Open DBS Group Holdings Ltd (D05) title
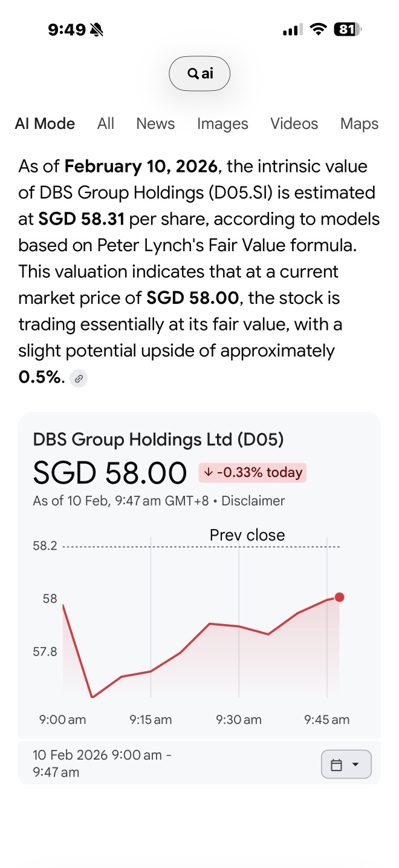The width and height of the screenshot is (399, 868). (x=158, y=439)
